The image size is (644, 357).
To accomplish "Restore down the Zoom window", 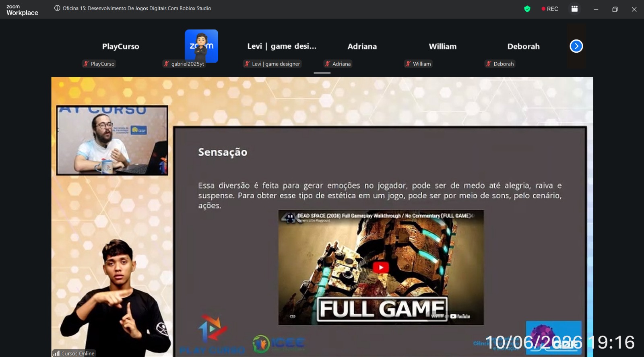I will click(x=615, y=9).
